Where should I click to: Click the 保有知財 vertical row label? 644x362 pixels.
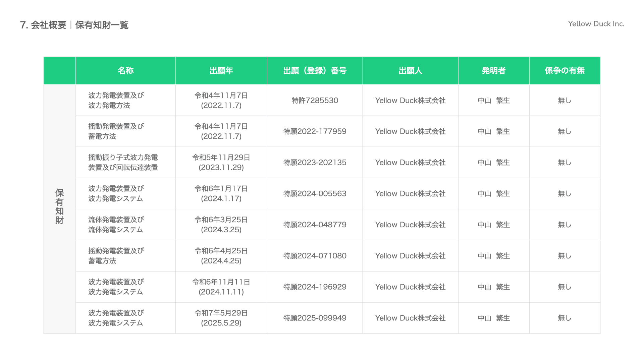coord(59,206)
